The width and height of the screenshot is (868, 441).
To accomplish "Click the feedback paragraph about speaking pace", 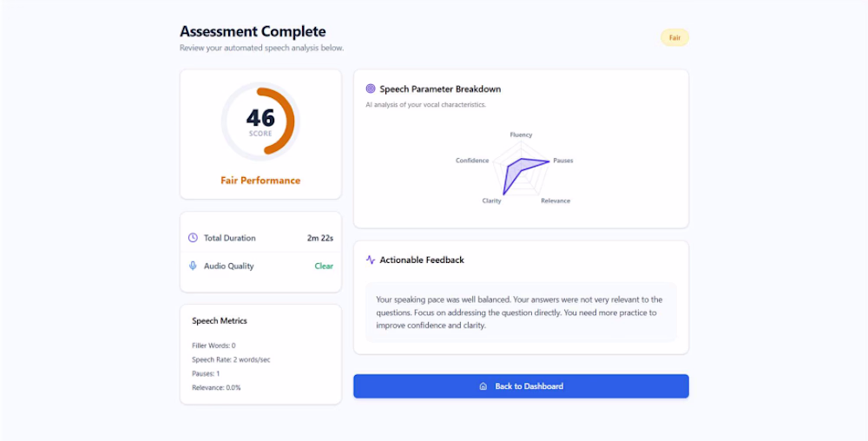I will (519, 313).
